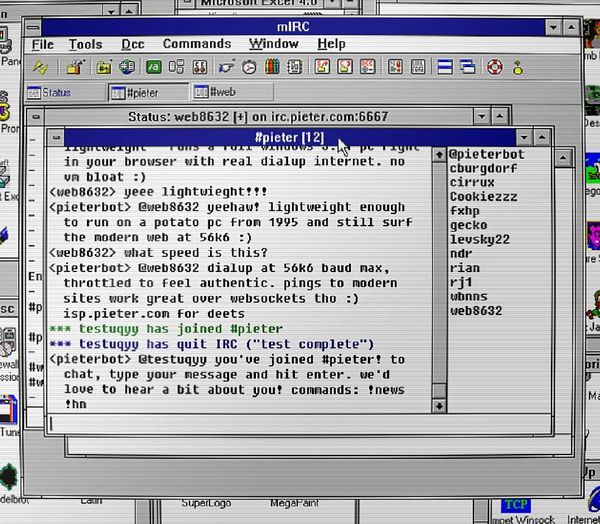The height and width of the screenshot is (524, 600).
Task: Click the #pieter [12] window title bar
Action: (290, 137)
